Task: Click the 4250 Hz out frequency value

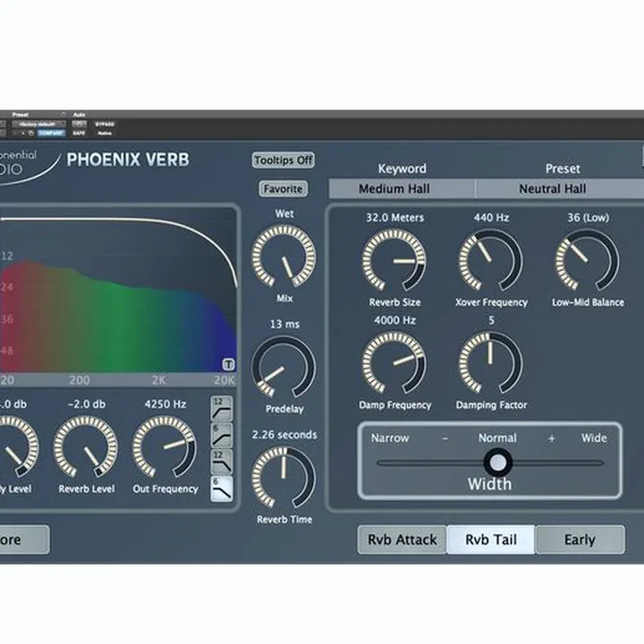Action: pyautogui.click(x=165, y=404)
